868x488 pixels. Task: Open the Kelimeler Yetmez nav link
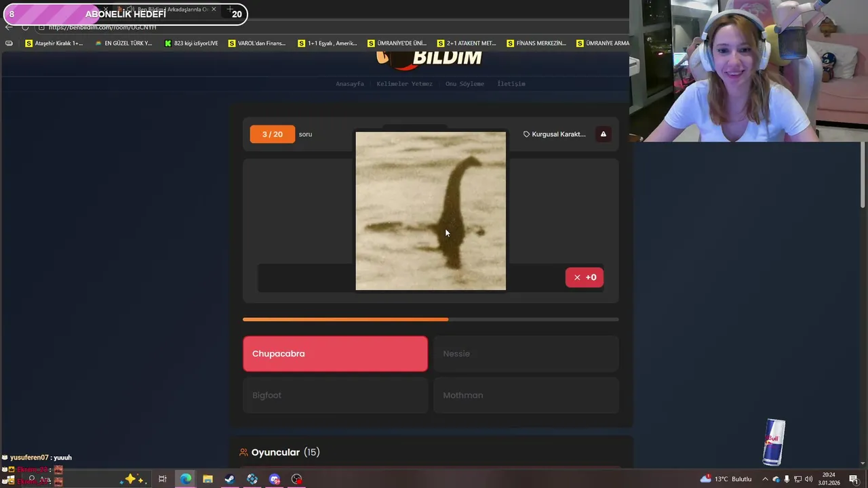pyautogui.click(x=404, y=84)
